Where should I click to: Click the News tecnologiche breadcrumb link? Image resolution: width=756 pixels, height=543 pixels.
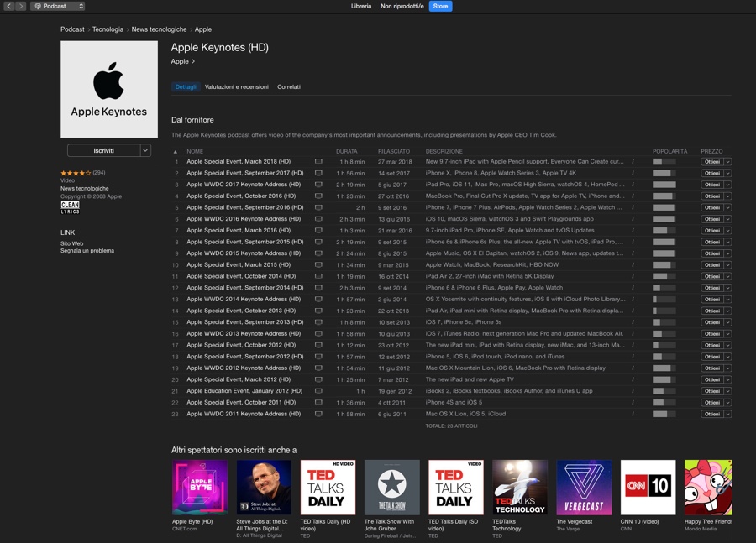tap(159, 29)
